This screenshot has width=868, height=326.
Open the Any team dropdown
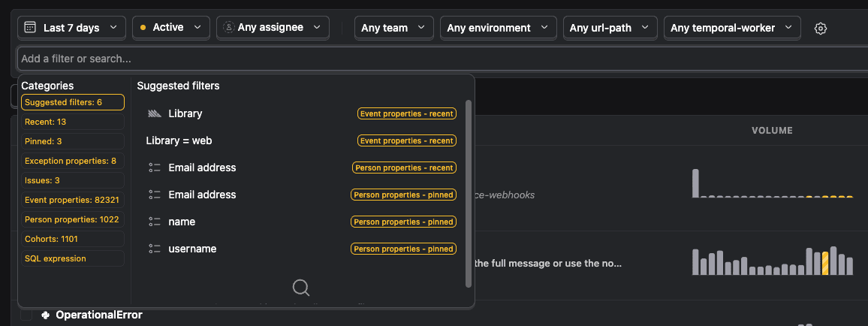[x=393, y=28]
